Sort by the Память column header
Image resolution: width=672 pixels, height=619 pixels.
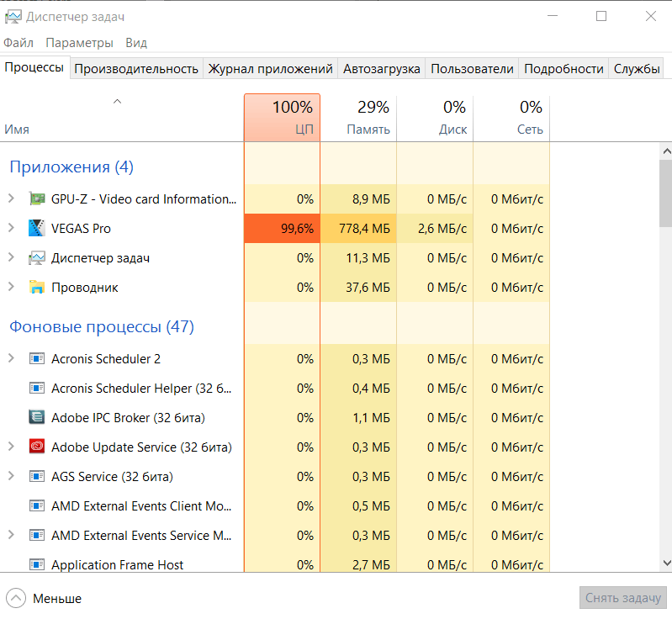pyautogui.click(x=358, y=118)
